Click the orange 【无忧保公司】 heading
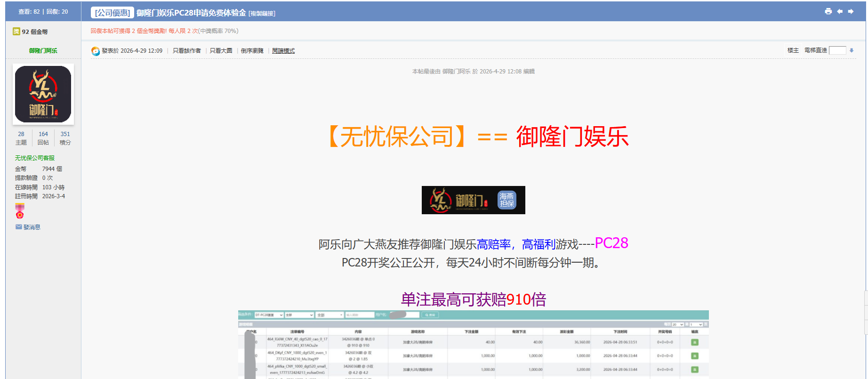Viewport: 868px width, 379px height. (398, 137)
